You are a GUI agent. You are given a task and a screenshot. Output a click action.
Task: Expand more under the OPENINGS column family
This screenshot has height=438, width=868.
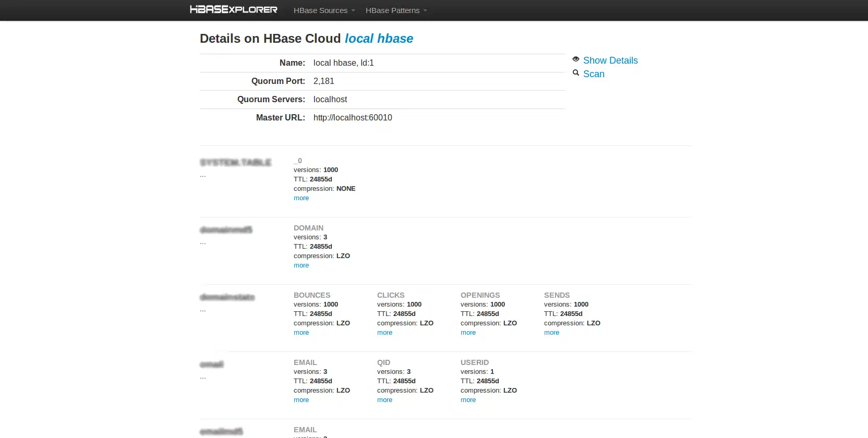[x=468, y=333]
